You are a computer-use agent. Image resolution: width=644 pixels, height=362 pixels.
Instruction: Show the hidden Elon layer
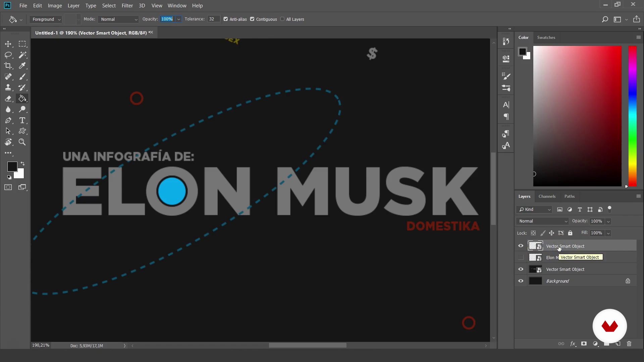click(521, 257)
